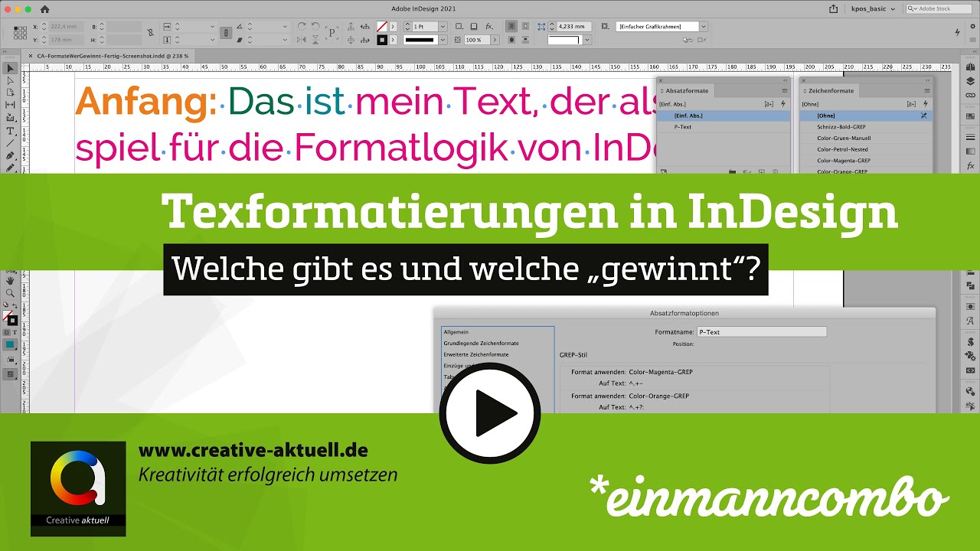The image size is (980, 551).
Task: Click the Formatname P-Text field
Action: pyautogui.click(x=762, y=332)
